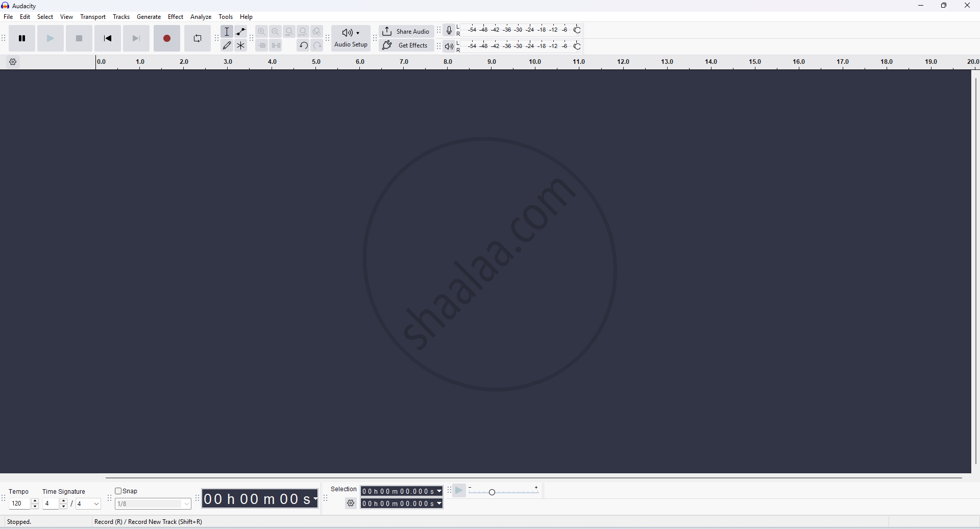Toggle the Loop button
Image resolution: width=980 pixels, height=529 pixels.
coord(198,38)
